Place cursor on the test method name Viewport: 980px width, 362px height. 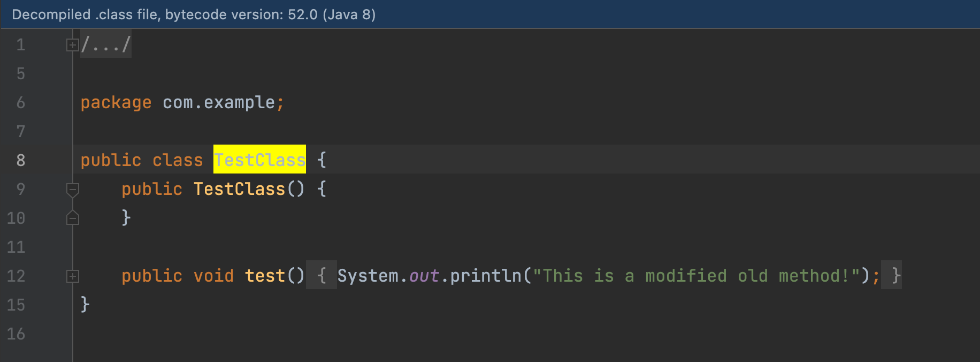(265, 276)
